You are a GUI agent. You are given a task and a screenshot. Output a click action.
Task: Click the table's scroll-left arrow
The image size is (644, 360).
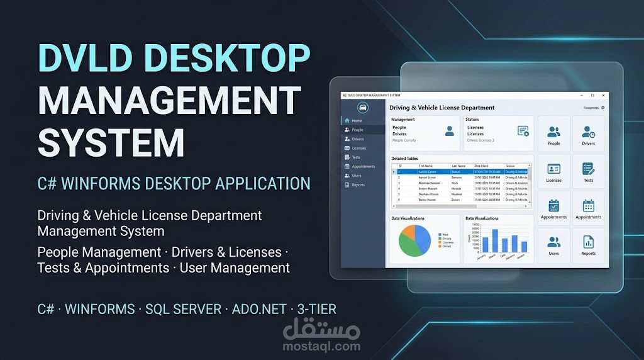pos(394,206)
